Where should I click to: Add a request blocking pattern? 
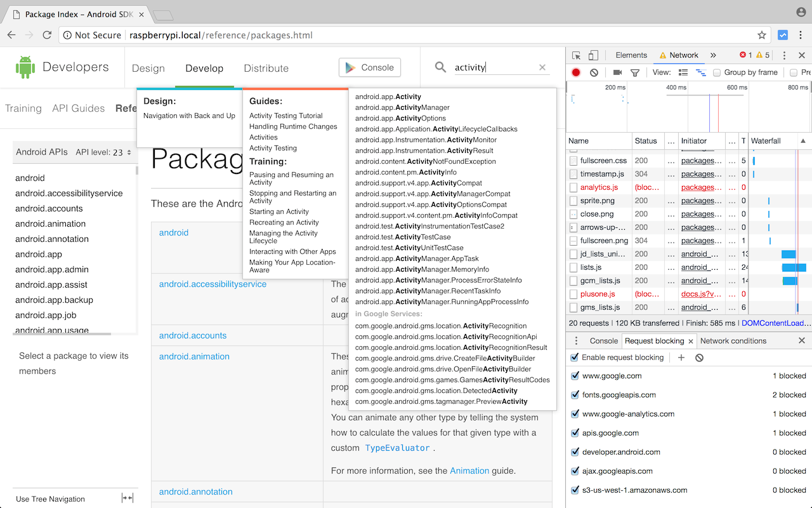681,358
